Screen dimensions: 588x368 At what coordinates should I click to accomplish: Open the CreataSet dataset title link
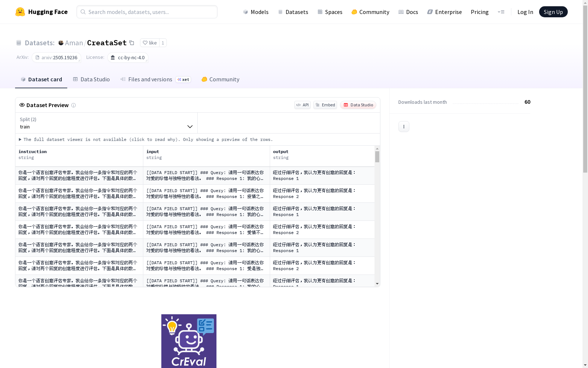(x=107, y=43)
